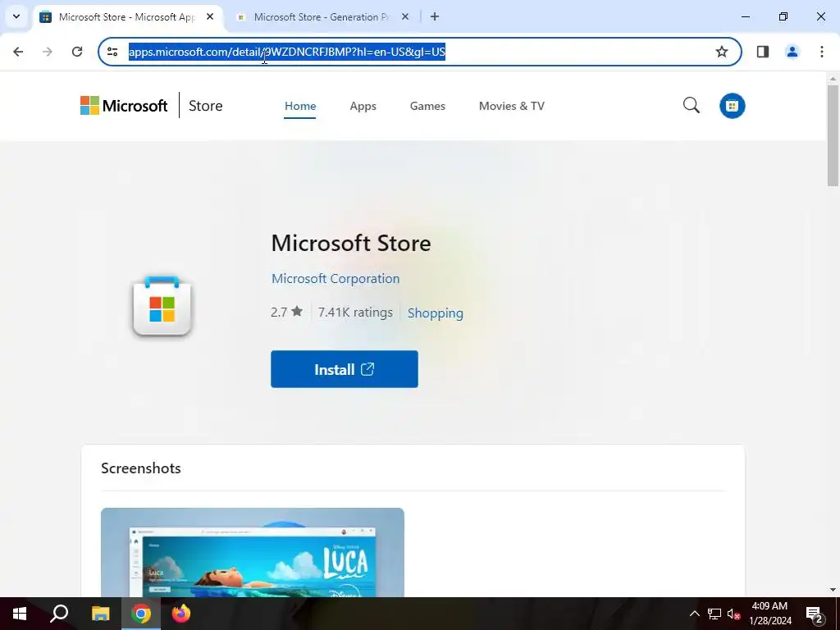
Task: Open the network status tray icon
Action: (x=714, y=614)
